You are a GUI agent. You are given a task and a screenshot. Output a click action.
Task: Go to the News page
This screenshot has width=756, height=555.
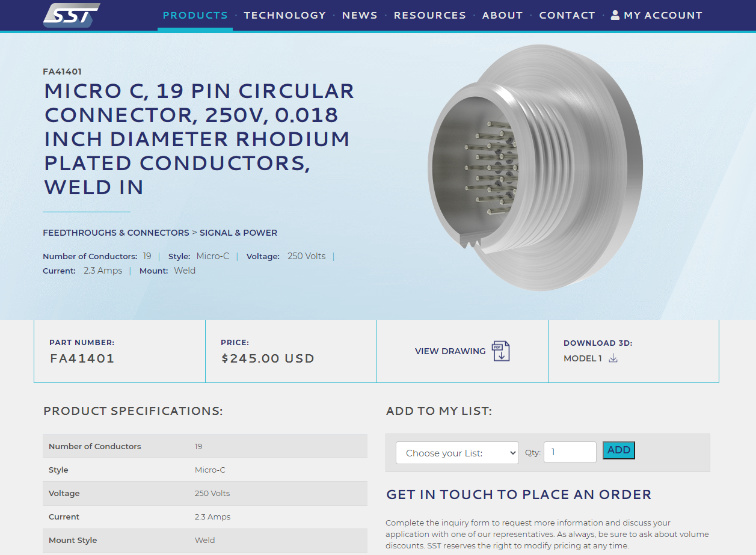click(x=360, y=15)
